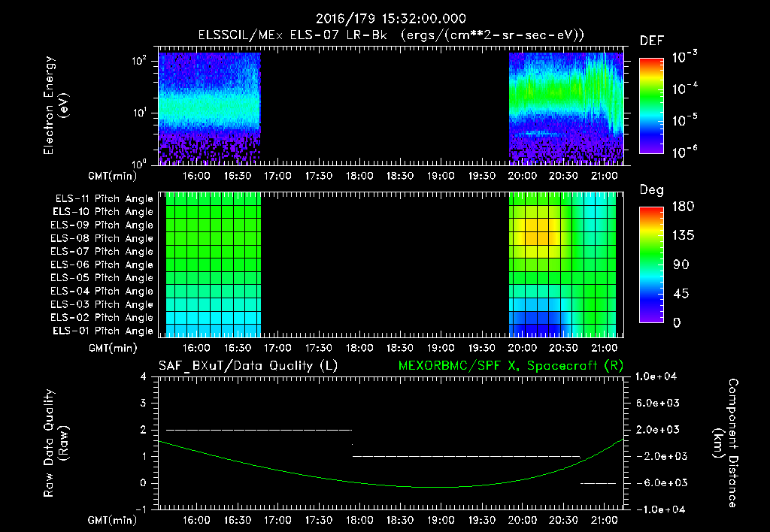Click the Deg label above the color bar
This screenshot has width=770, height=532.
coord(652,190)
